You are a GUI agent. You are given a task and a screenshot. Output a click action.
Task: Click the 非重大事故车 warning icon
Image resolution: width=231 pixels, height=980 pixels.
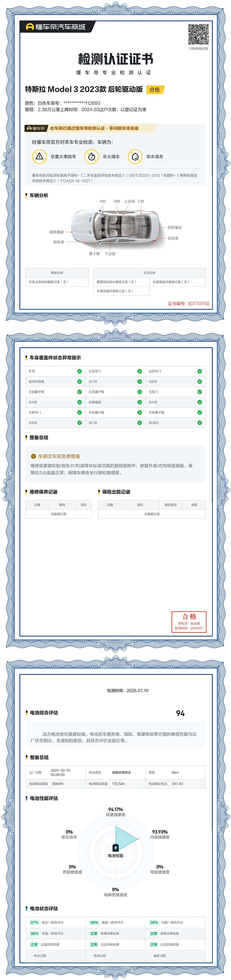39,156
